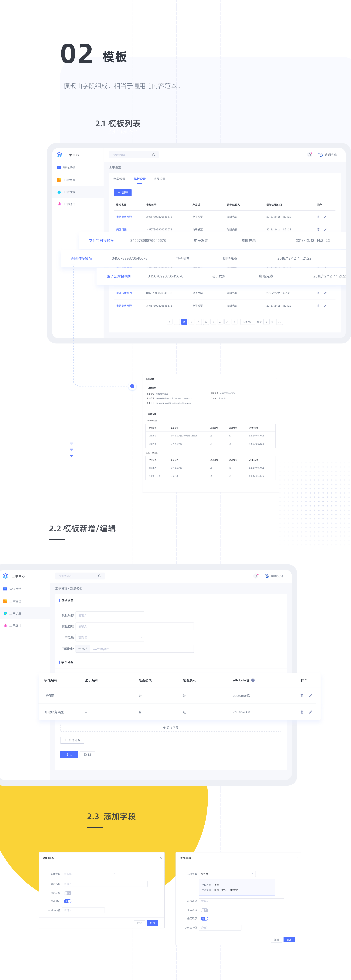Click the 回调地址 www.mysite input field
Screen dimensions: 351x980
point(142,649)
